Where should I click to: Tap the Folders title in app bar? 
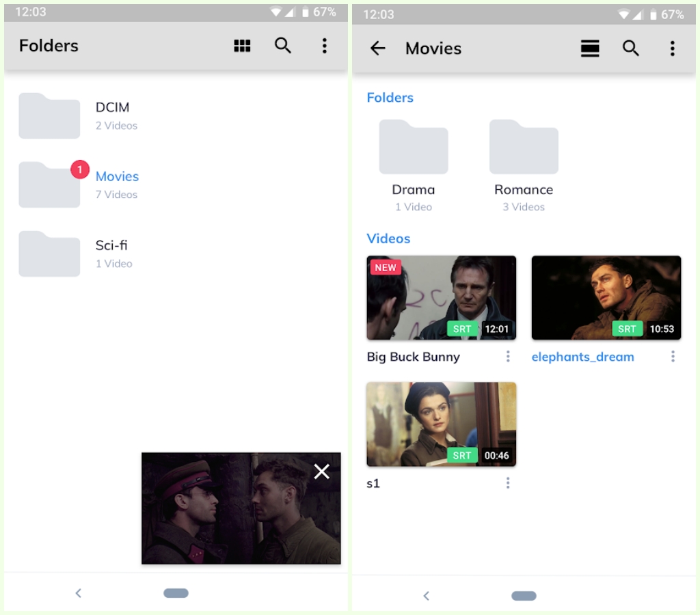(49, 46)
